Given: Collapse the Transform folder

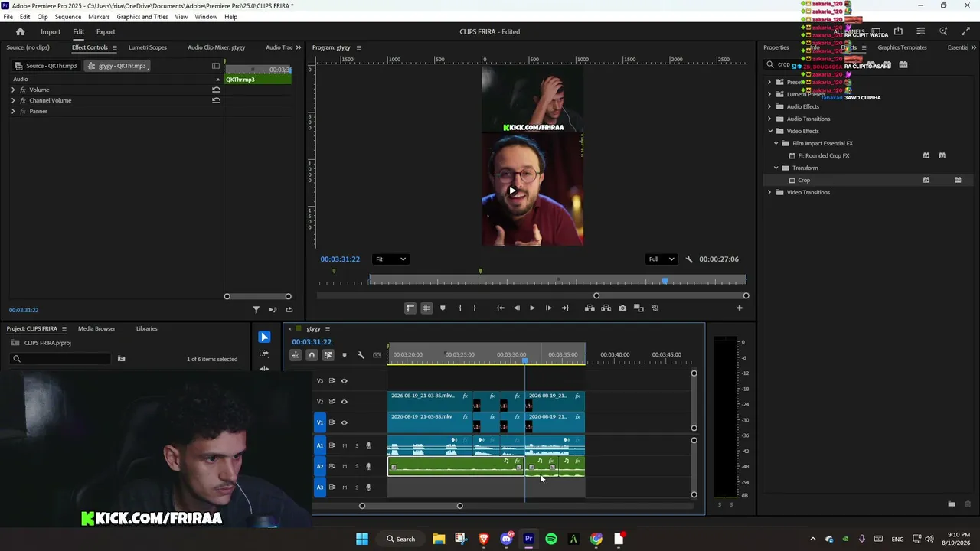Looking at the screenshot, I should (x=776, y=168).
